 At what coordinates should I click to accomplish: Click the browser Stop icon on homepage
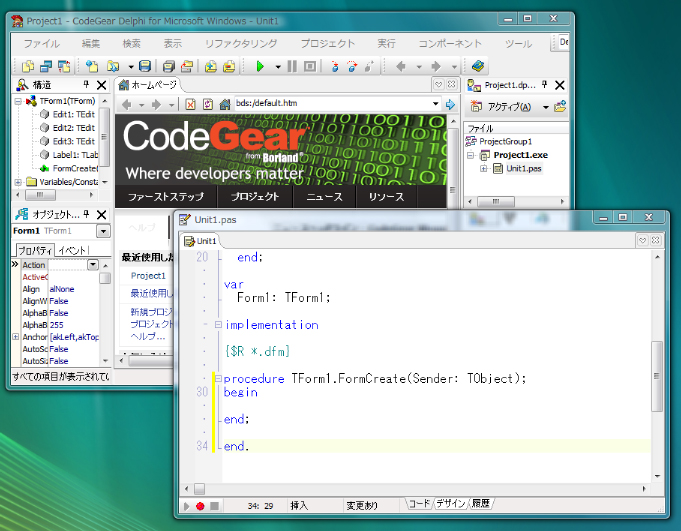(190, 104)
